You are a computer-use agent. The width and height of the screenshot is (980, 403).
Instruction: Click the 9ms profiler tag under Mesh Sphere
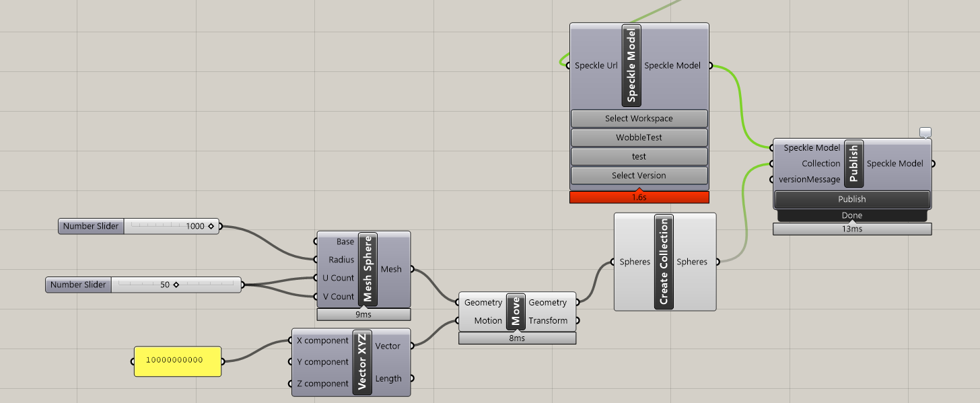363,314
